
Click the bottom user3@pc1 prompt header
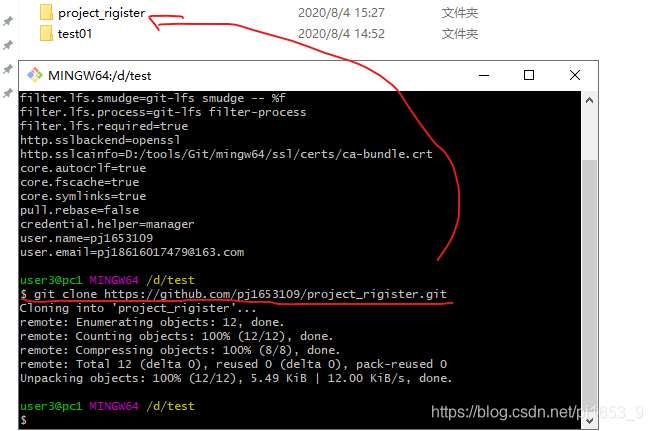point(107,406)
